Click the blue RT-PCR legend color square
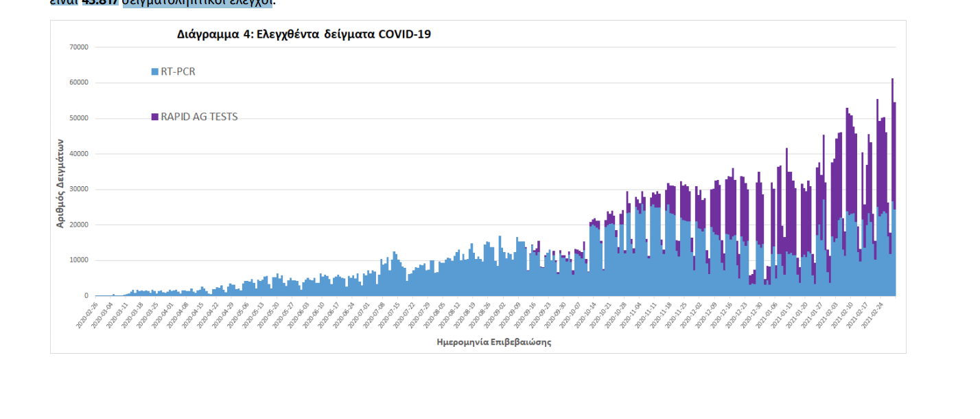 pyautogui.click(x=154, y=71)
